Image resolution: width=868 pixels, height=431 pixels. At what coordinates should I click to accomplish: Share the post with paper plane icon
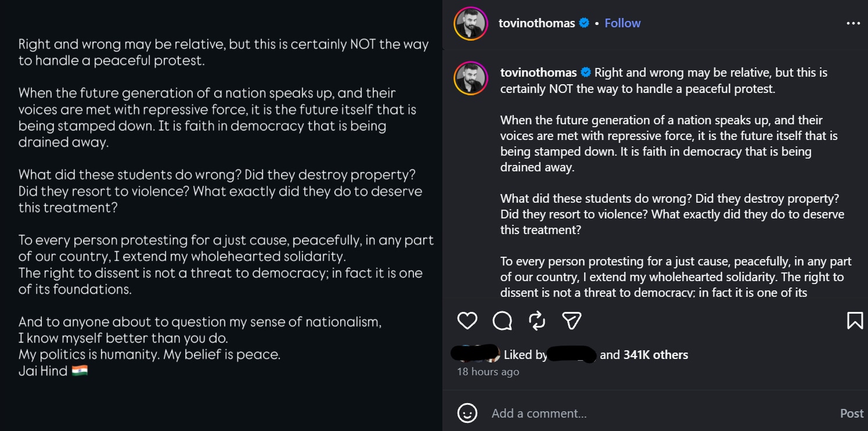572,321
